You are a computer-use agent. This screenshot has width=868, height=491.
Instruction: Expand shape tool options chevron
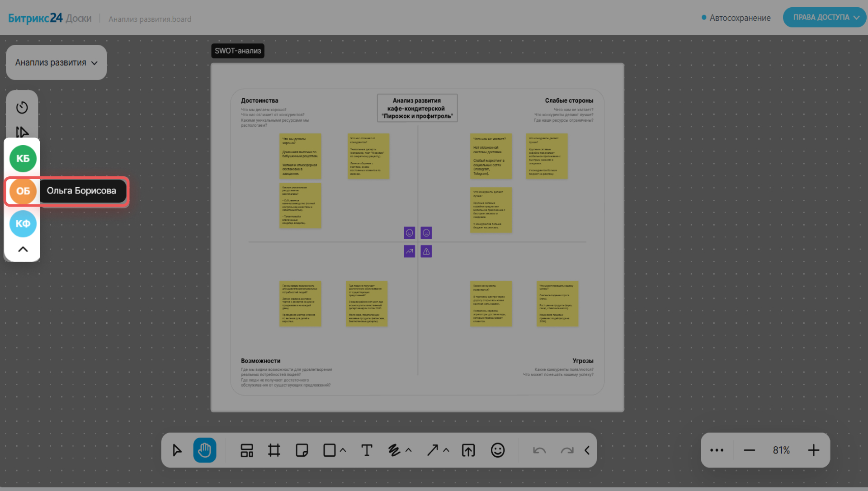tap(343, 450)
